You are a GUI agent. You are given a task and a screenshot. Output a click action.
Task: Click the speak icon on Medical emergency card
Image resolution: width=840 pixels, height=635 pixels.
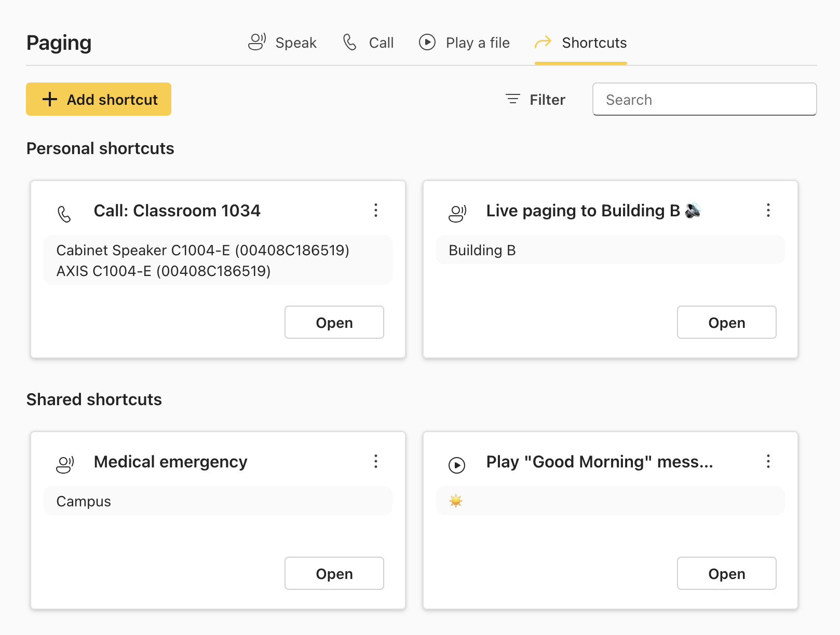coord(65,464)
